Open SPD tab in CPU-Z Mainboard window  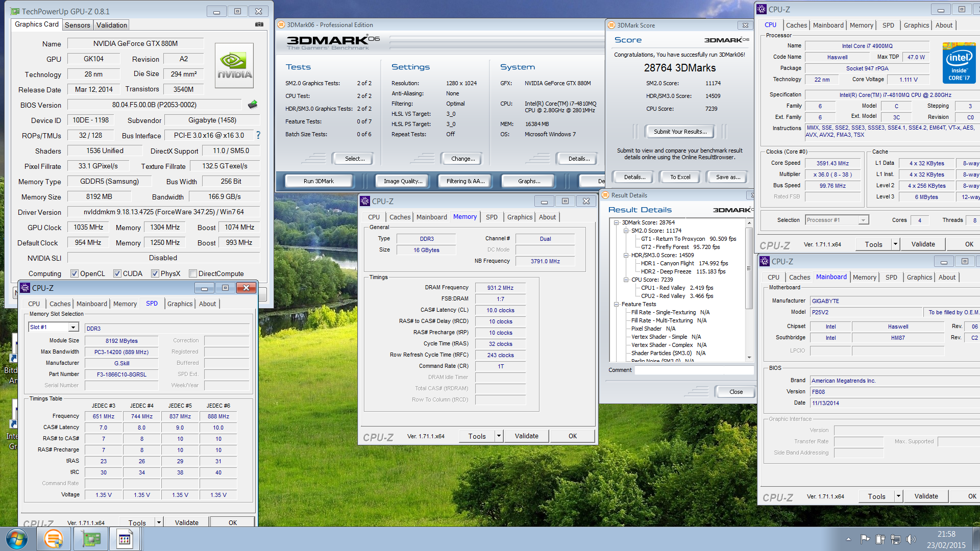coord(891,277)
